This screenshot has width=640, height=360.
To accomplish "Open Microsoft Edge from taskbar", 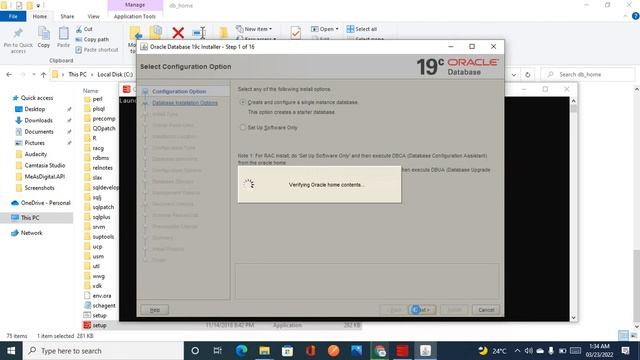I will [241, 351].
